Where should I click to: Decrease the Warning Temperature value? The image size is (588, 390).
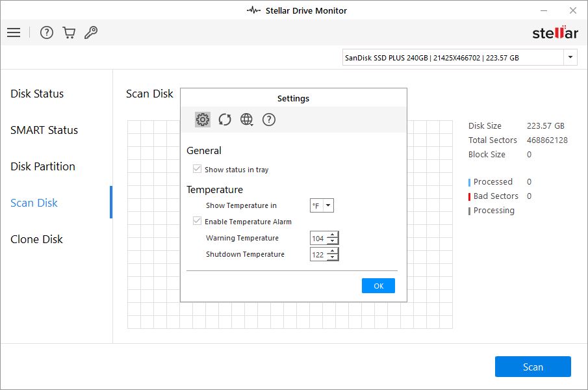click(x=333, y=241)
